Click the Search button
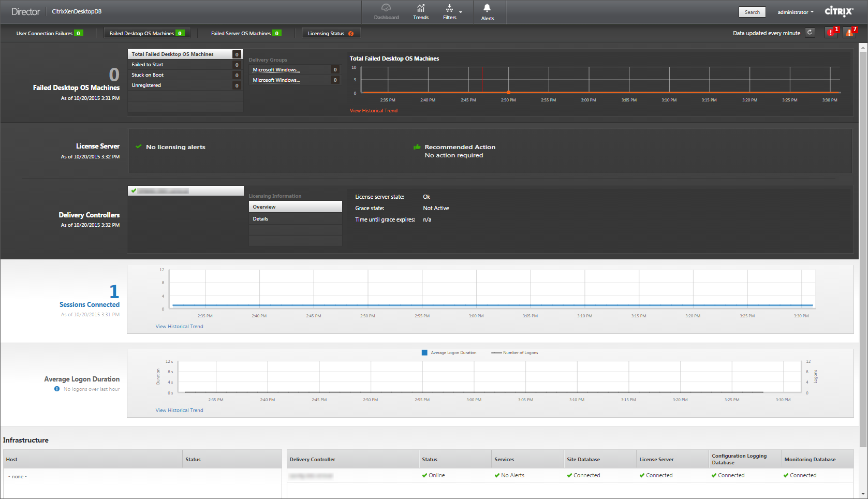Image resolution: width=868 pixels, height=499 pixels. [x=752, y=12]
